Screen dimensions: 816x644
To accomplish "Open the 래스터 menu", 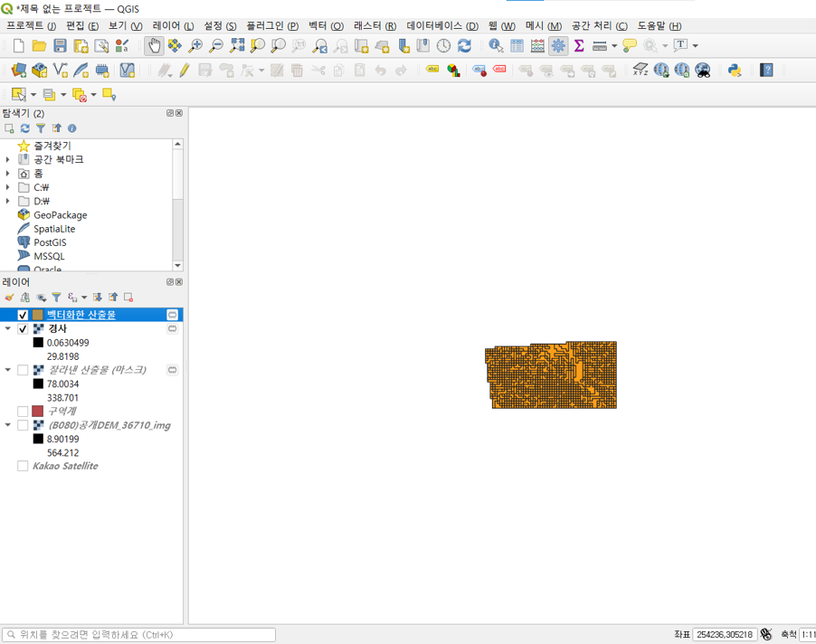I will pos(375,25).
